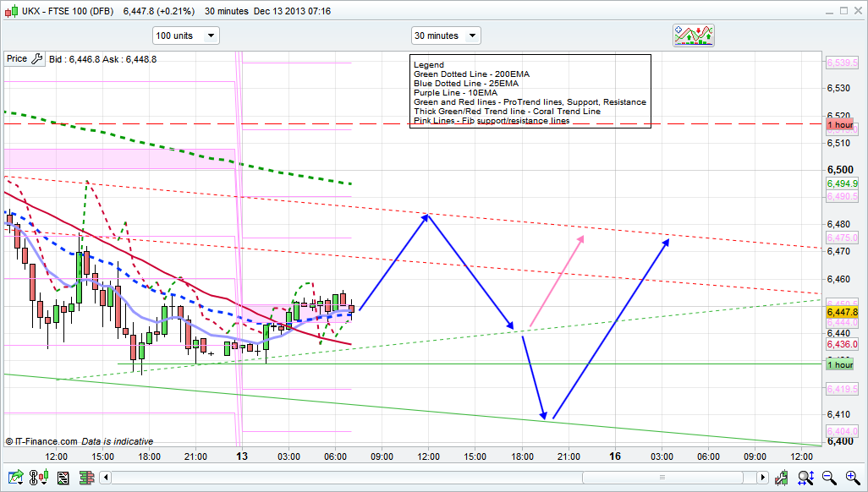Open the 100 units dropdown
The width and height of the screenshot is (868, 492).
tap(185, 36)
